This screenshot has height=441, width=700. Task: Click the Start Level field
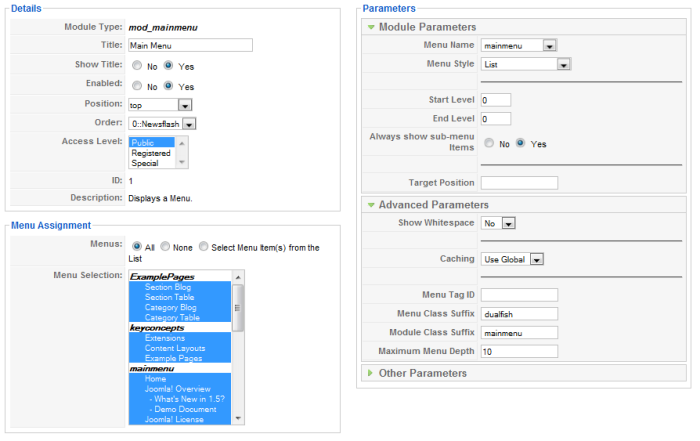tap(496, 100)
